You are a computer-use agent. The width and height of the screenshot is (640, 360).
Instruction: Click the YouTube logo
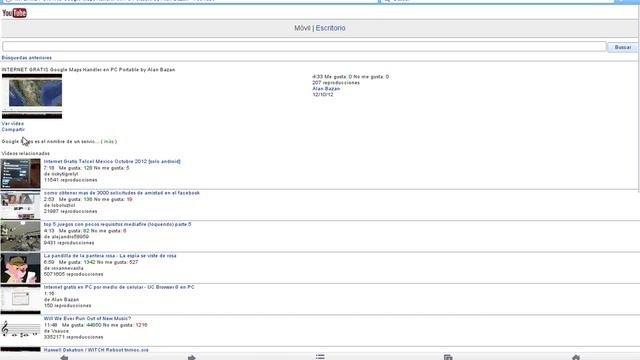14,13
